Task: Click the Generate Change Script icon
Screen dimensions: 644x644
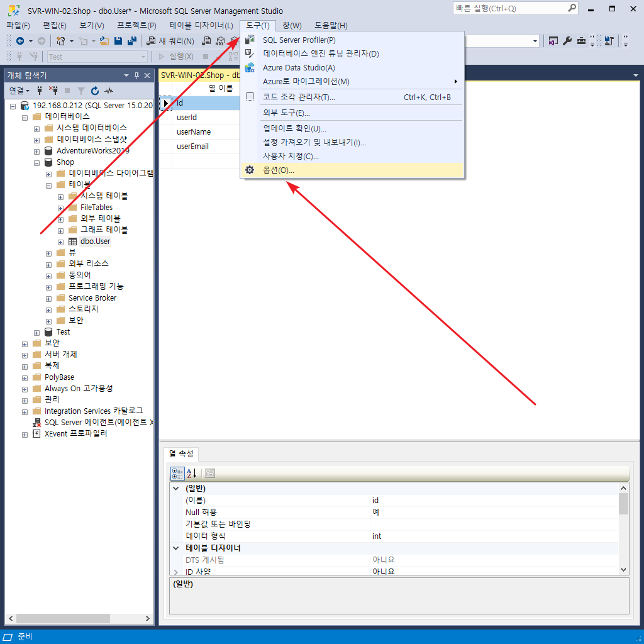Action: [x=609, y=41]
